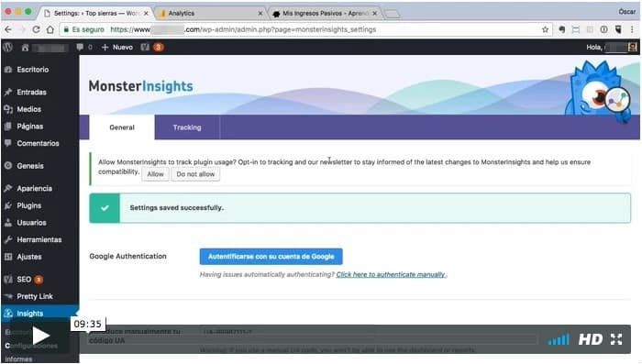Open Herramientas in sidebar
The image size is (642, 364).
(39, 239)
